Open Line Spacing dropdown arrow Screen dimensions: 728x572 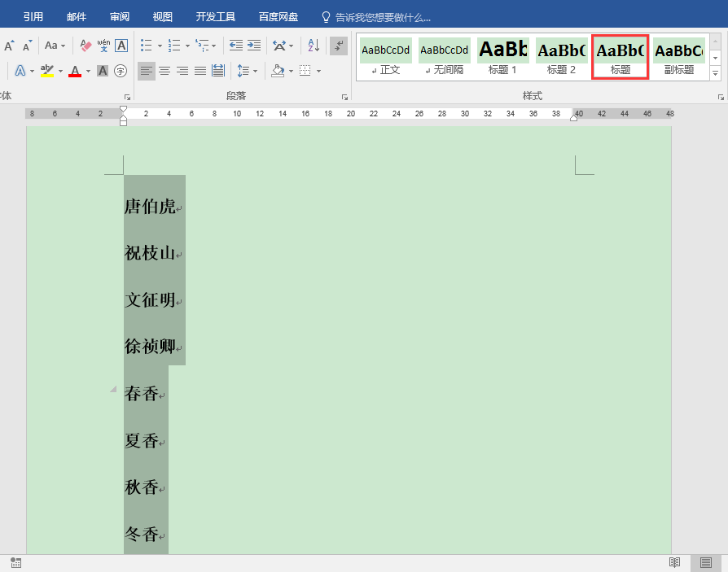(255, 72)
